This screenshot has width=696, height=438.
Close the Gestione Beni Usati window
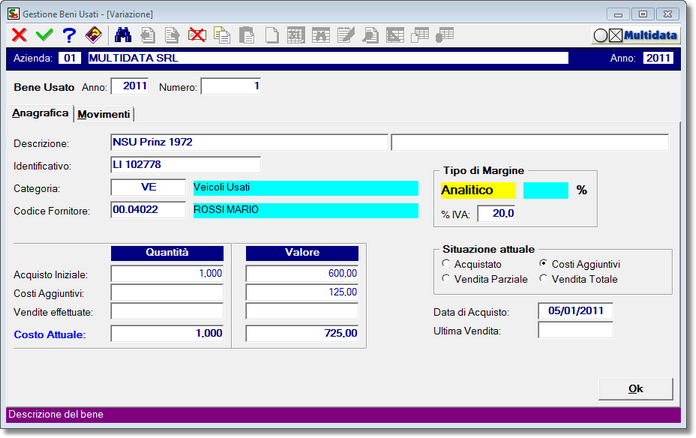668,14
